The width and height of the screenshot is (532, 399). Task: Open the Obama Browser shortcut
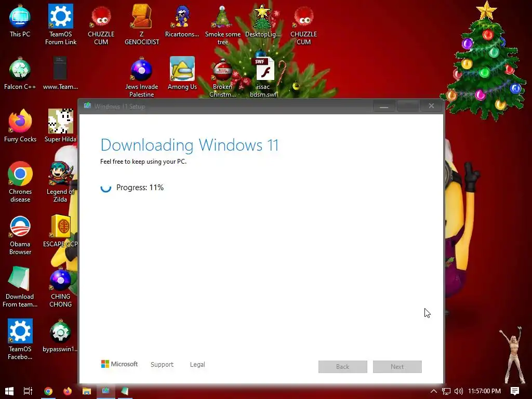20,235
